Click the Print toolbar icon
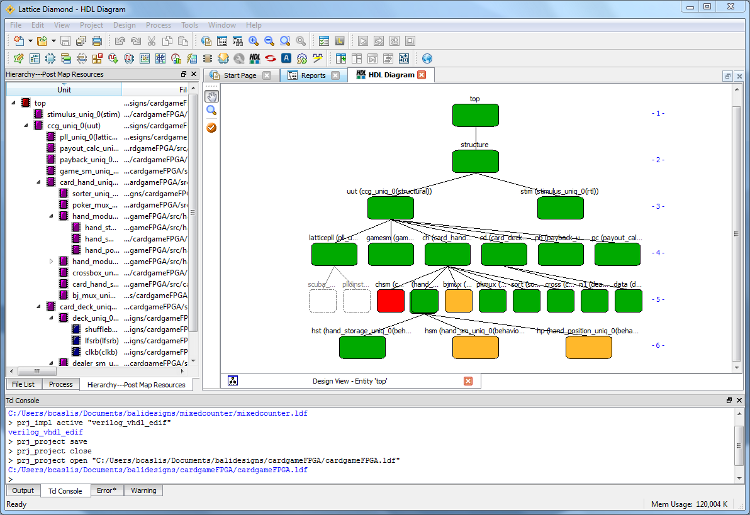Viewport: 750px width, 515px height. [x=97, y=41]
